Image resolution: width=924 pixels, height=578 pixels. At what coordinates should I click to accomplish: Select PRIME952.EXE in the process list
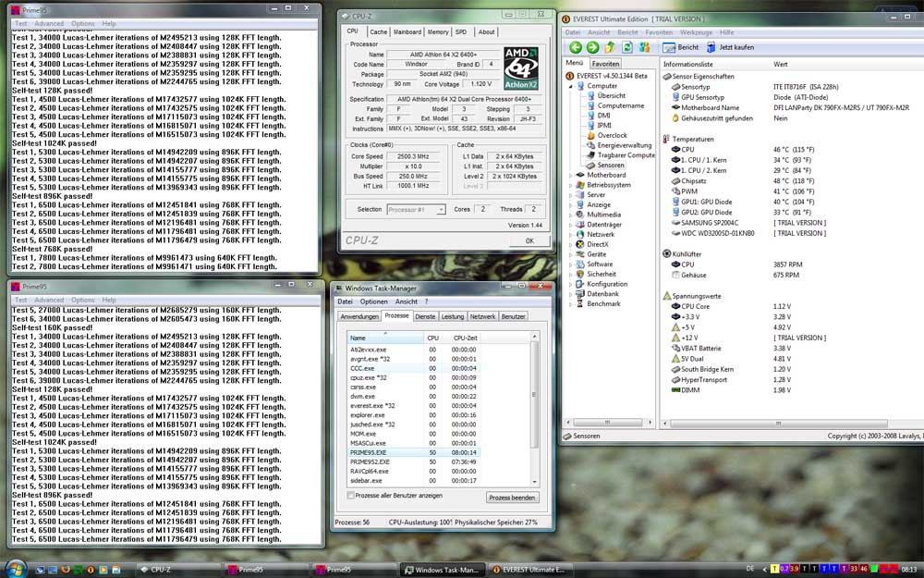(x=414, y=461)
